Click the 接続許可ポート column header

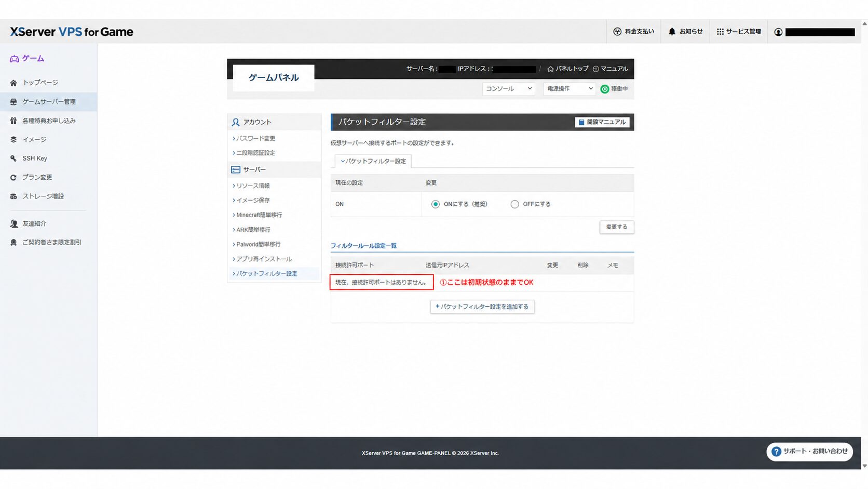click(x=355, y=265)
